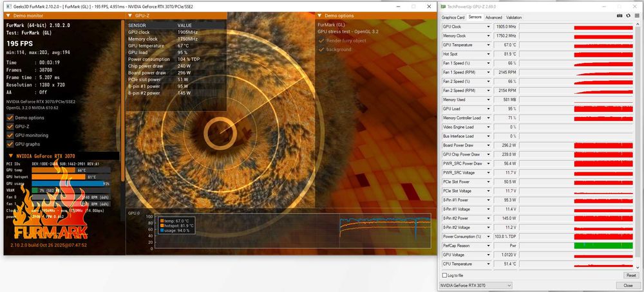This screenshot has height=292, width=644.
Task: Click the GPU Clock red history graph
Action: (603, 27)
